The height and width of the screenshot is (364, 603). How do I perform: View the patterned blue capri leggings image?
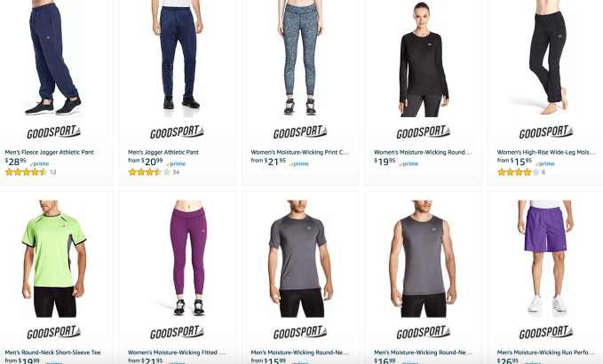pyautogui.click(x=300, y=58)
